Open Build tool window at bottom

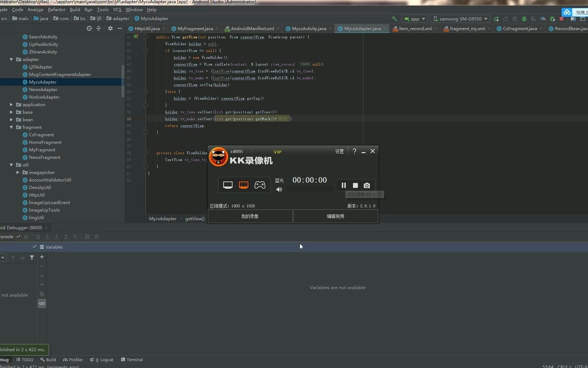click(48, 360)
